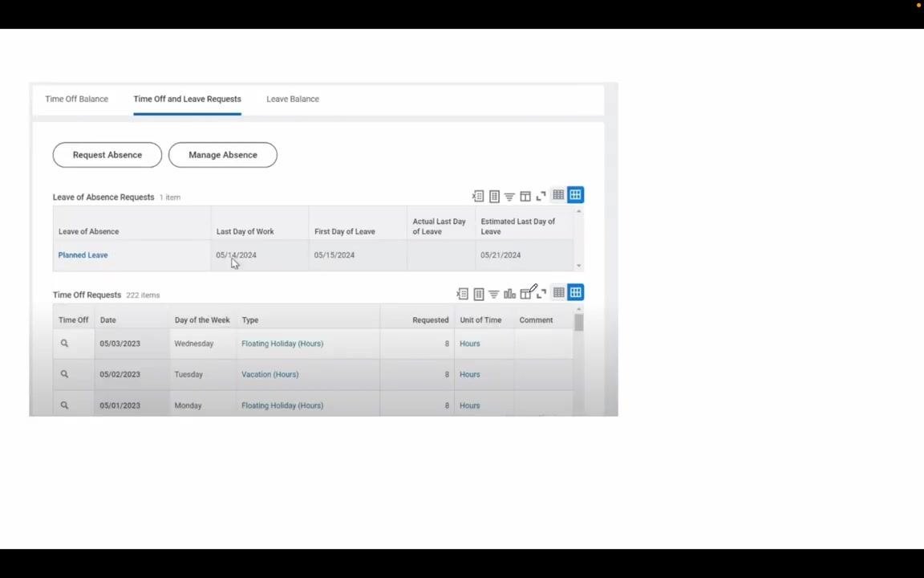924x578 pixels.
Task: Click the Time Off Requests scrollbar thumb
Action: coord(578,323)
